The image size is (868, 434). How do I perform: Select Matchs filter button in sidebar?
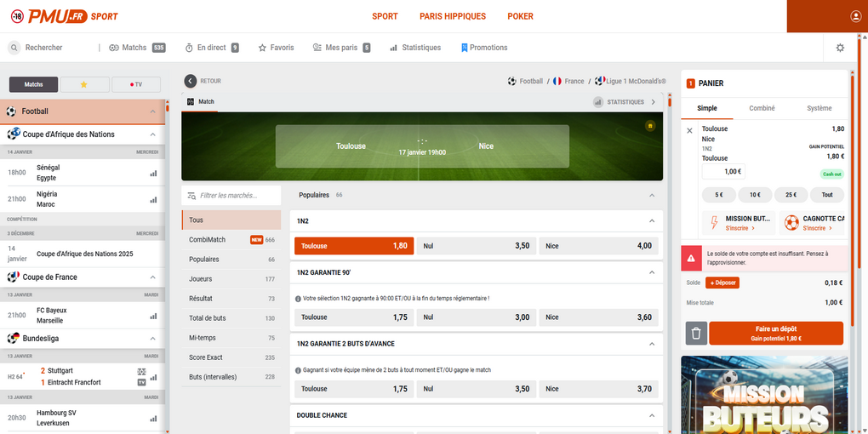pos(34,84)
